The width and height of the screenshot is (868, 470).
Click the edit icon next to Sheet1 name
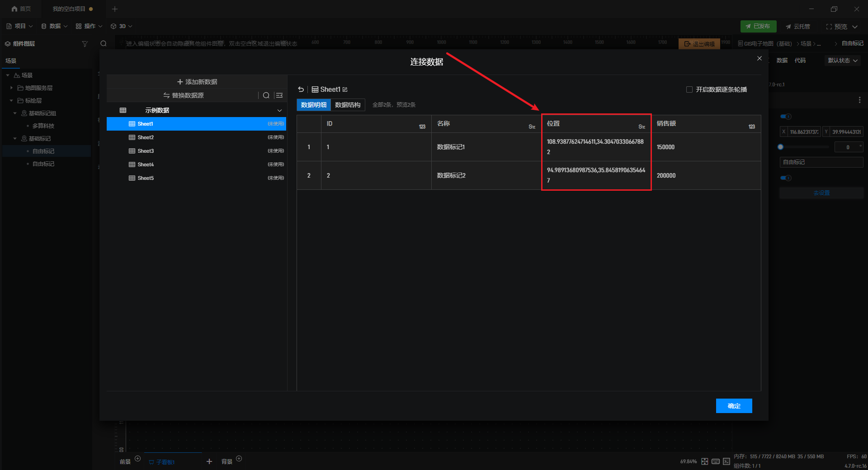pos(345,89)
